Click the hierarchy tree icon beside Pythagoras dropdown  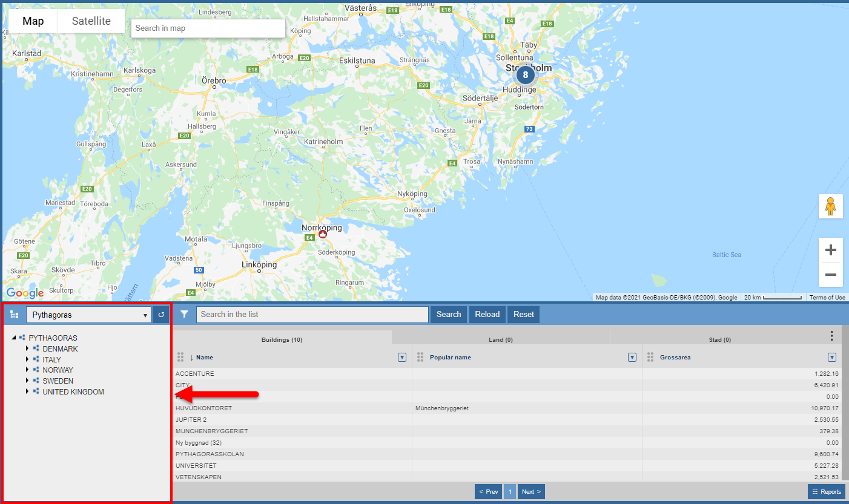point(14,315)
